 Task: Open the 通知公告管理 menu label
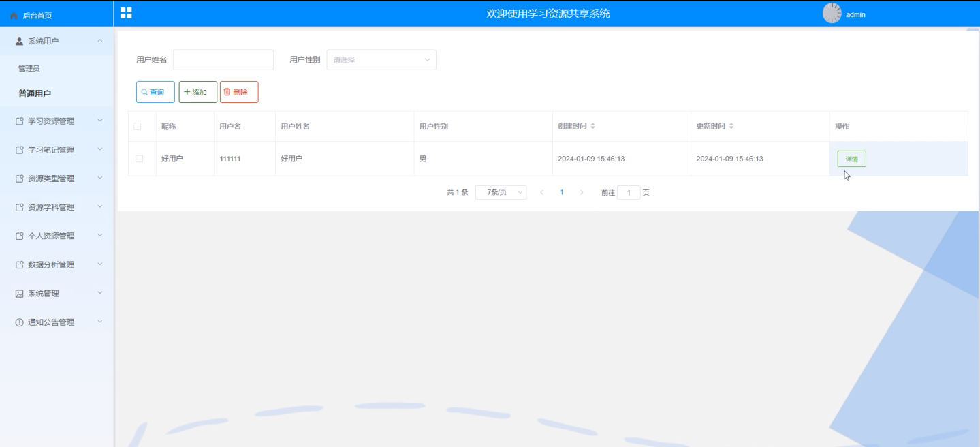coord(51,322)
